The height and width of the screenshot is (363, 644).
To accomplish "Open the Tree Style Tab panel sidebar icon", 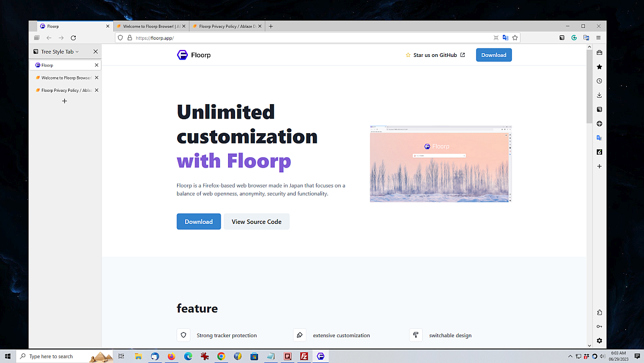I will 599,110.
